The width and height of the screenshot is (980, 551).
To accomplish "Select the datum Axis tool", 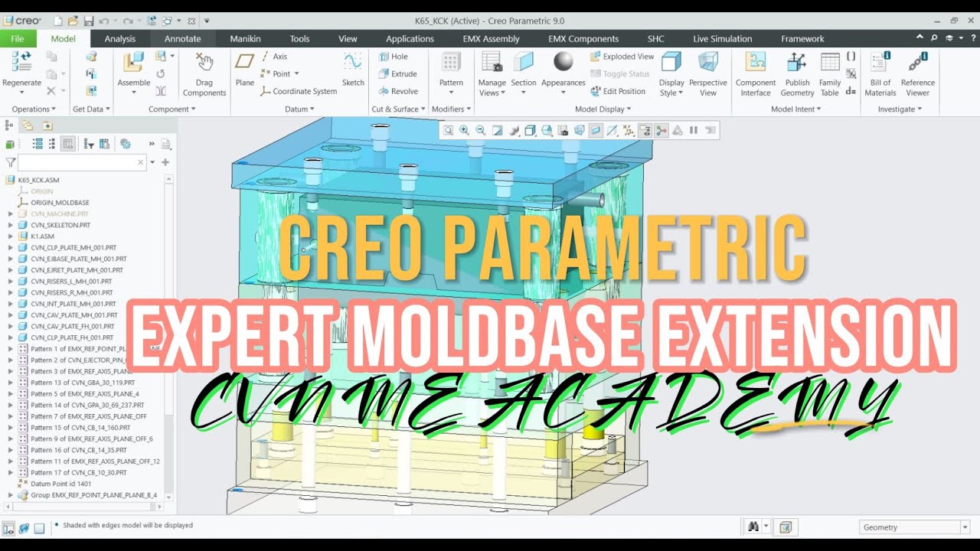I will 274,57.
